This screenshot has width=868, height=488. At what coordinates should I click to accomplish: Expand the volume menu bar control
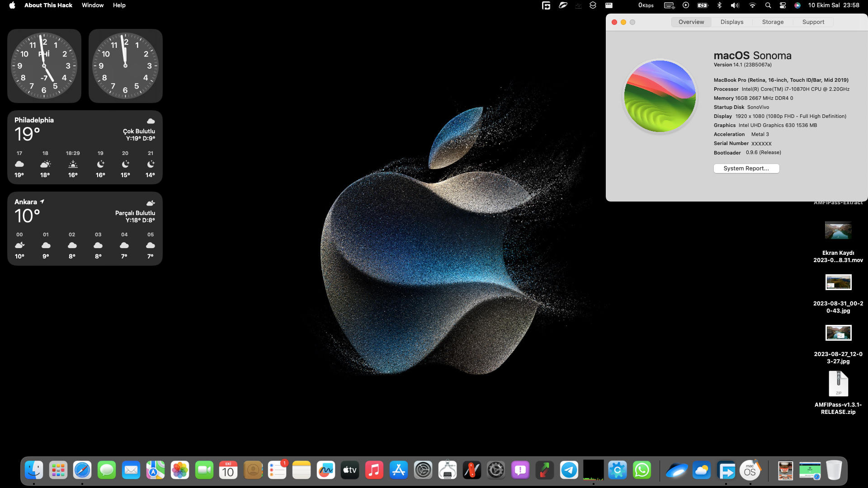click(735, 5)
